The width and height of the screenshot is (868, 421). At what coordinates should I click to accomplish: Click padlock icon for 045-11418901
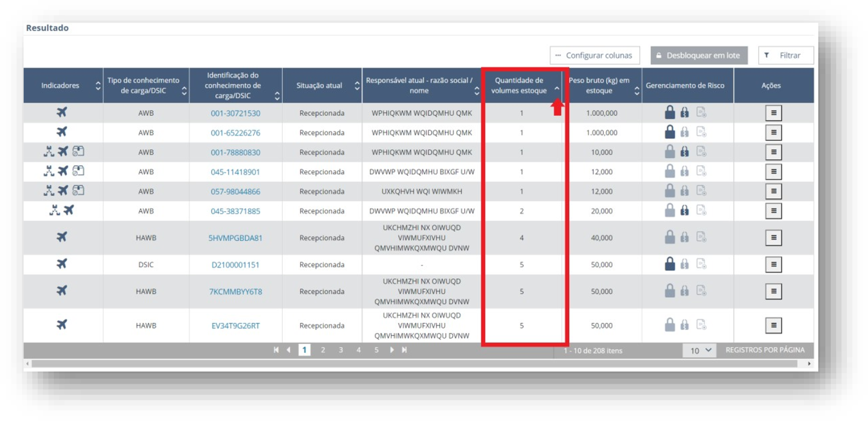[x=670, y=171]
